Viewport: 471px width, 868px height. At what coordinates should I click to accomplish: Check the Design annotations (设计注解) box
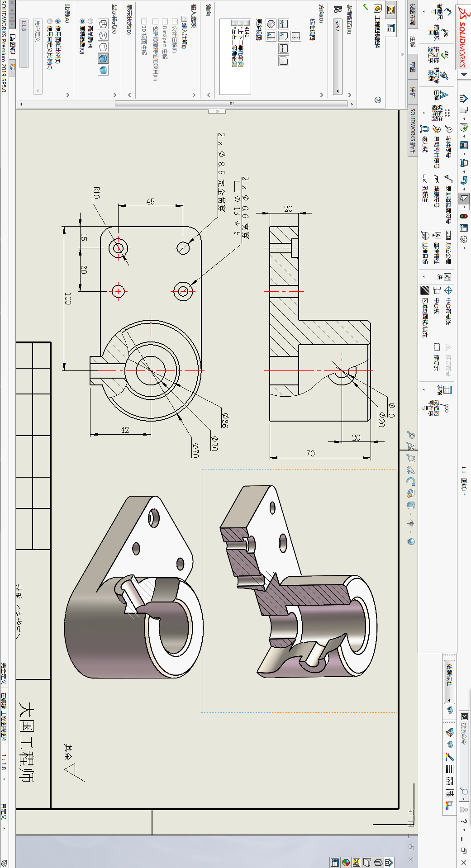click(175, 21)
